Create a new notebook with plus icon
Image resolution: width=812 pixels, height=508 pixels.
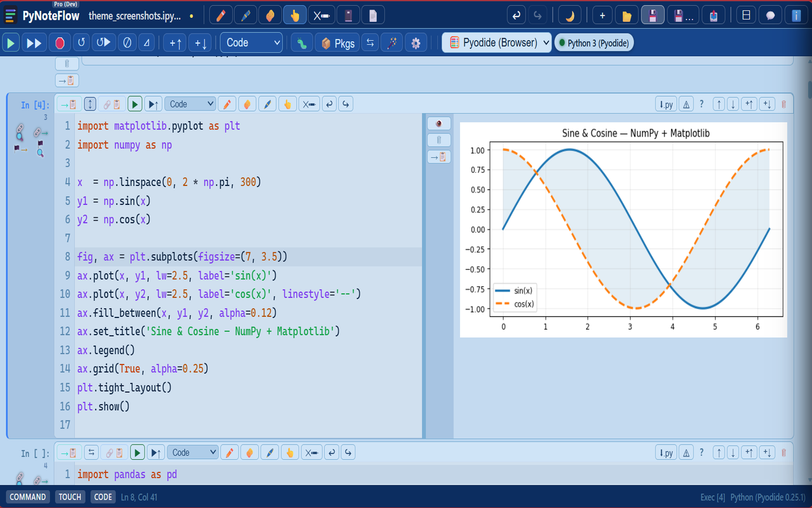(x=602, y=15)
